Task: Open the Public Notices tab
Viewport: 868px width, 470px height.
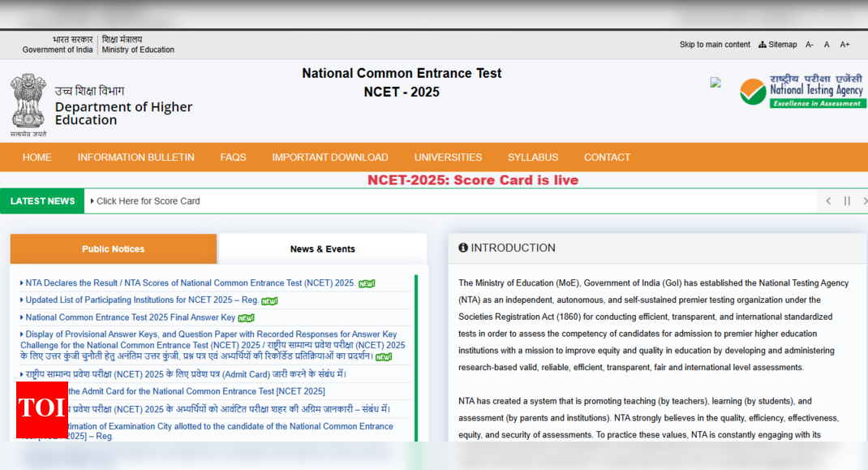Action: pyautogui.click(x=113, y=249)
